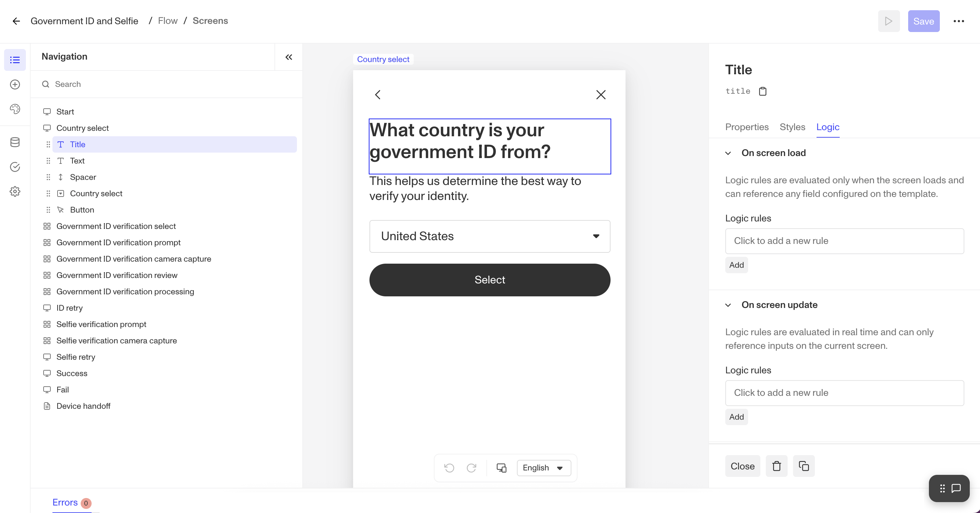Open the theme palette icon in sidebar
This screenshot has height=513, width=980.
pyautogui.click(x=15, y=109)
